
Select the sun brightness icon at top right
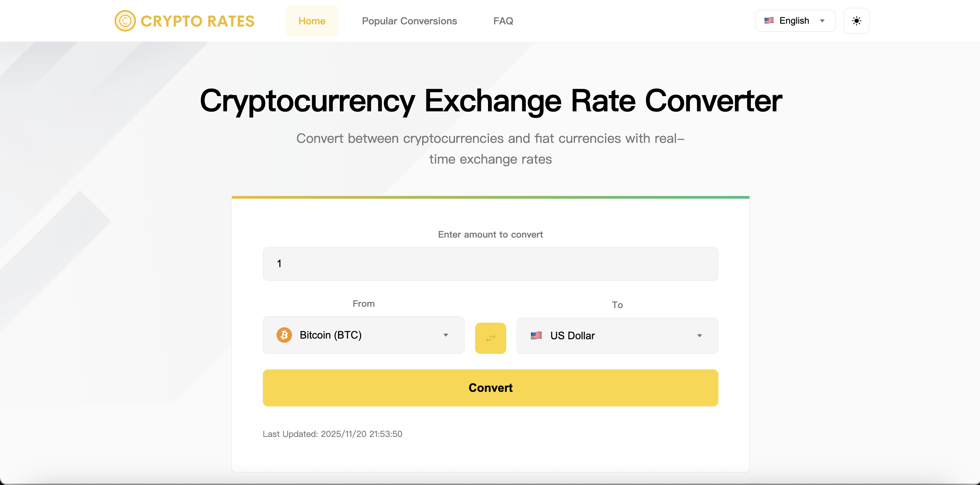[857, 20]
